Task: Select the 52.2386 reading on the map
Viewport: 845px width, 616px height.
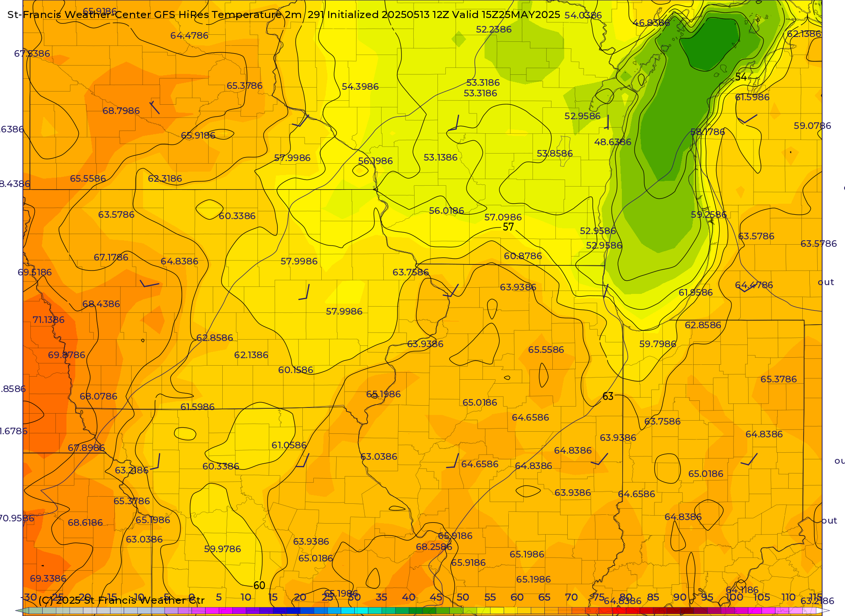Action: [x=494, y=29]
